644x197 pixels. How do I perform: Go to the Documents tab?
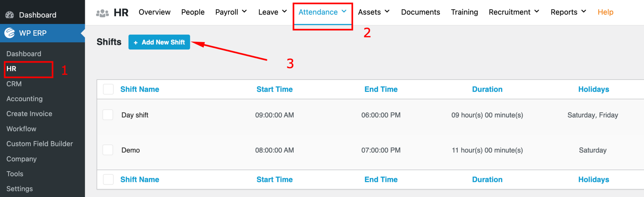(x=420, y=12)
